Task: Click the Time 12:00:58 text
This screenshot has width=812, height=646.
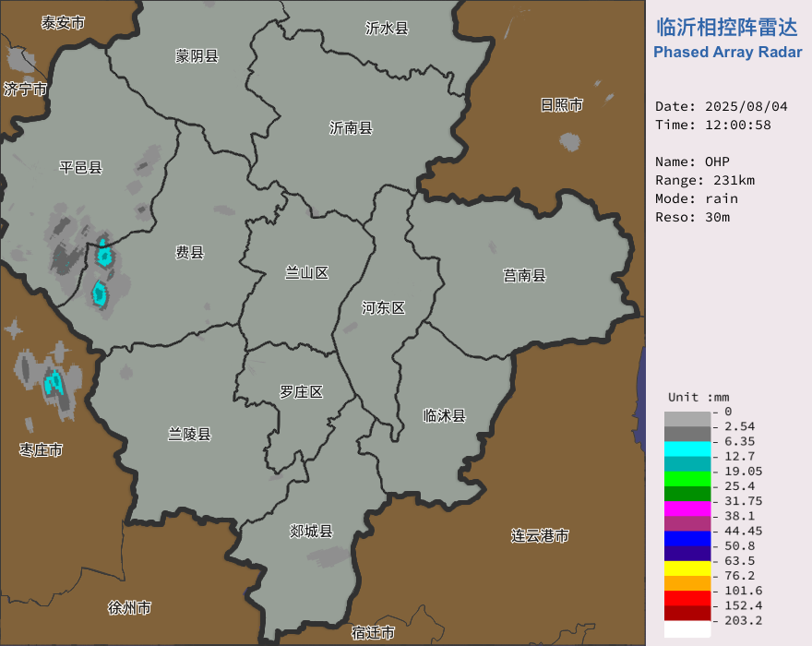Action: [713, 126]
